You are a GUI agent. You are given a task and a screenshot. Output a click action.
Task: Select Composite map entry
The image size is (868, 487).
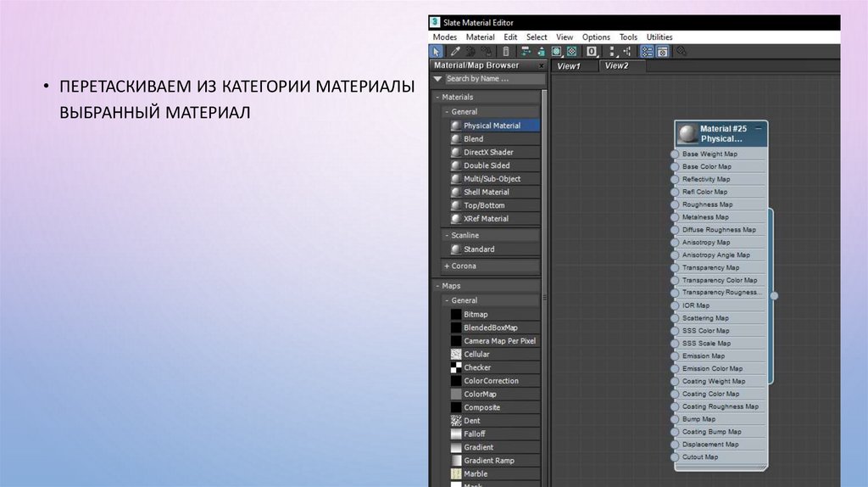click(x=494, y=407)
